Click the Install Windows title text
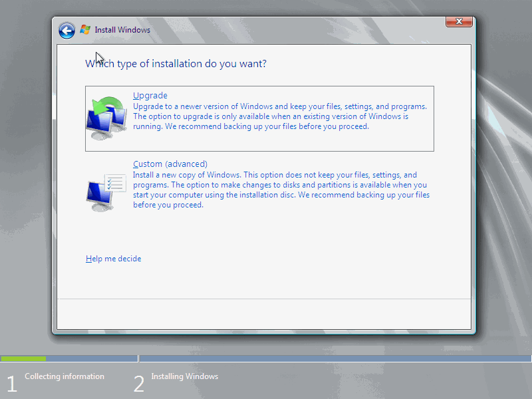The image size is (532, 399). tap(122, 30)
